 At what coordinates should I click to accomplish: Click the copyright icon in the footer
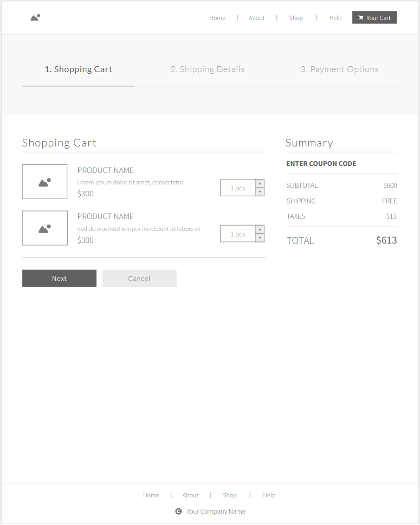tap(179, 511)
